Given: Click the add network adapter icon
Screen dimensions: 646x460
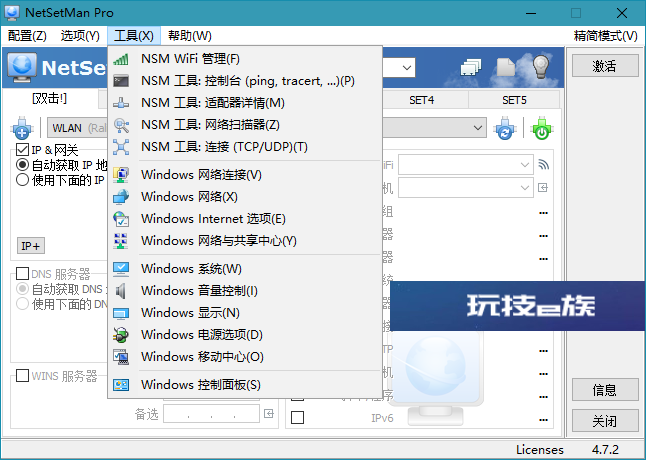Looking at the screenshot, I should [x=22, y=128].
